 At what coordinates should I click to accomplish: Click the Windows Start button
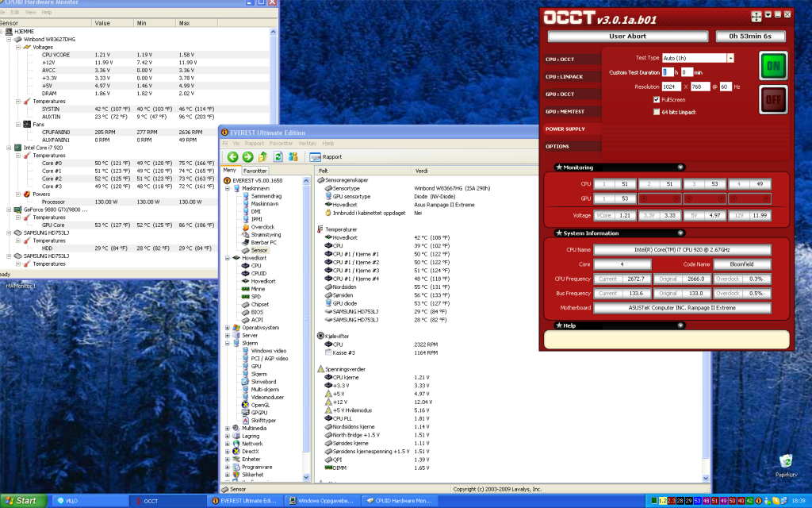(x=21, y=501)
